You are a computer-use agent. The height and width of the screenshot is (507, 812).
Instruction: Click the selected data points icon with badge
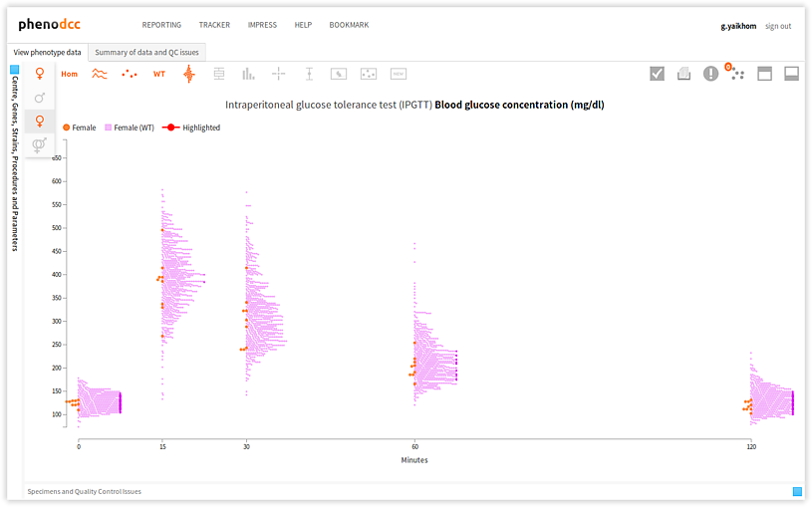point(736,73)
